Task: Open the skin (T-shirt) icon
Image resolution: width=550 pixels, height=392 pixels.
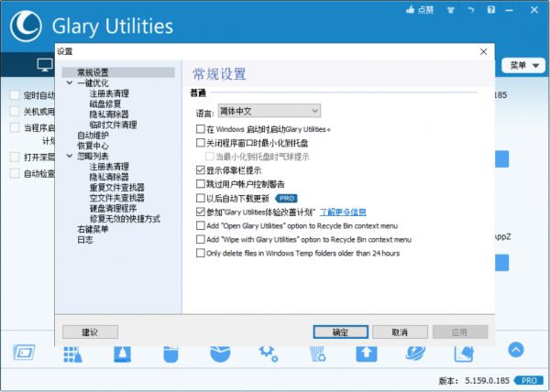Action: 450,10
